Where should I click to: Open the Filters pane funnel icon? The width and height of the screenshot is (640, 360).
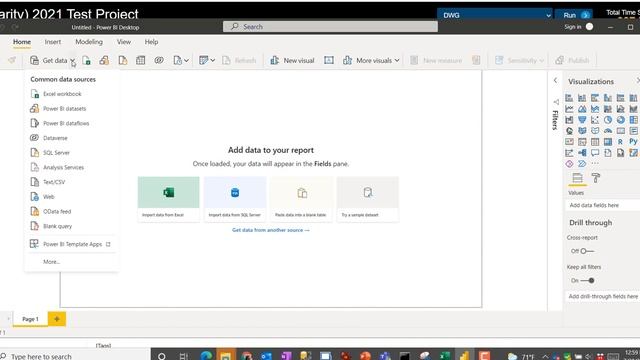tap(556, 102)
